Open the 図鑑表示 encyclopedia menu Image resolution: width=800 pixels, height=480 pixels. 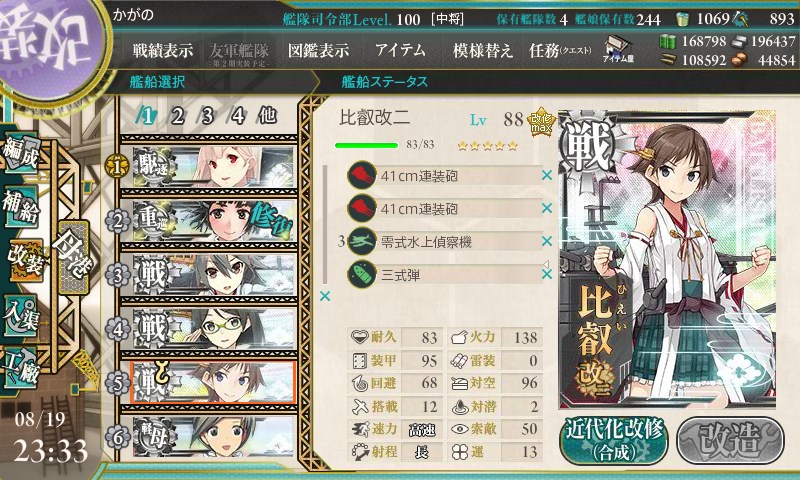pos(318,50)
